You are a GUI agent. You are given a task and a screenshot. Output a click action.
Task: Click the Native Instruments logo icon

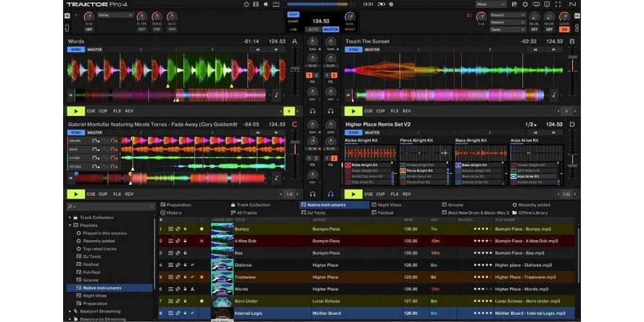(x=573, y=4)
